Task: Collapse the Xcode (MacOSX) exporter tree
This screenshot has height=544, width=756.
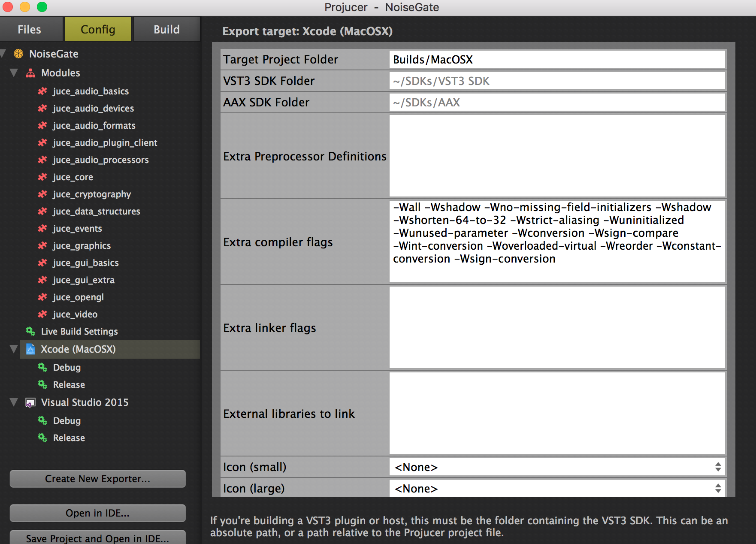Action: [14, 349]
